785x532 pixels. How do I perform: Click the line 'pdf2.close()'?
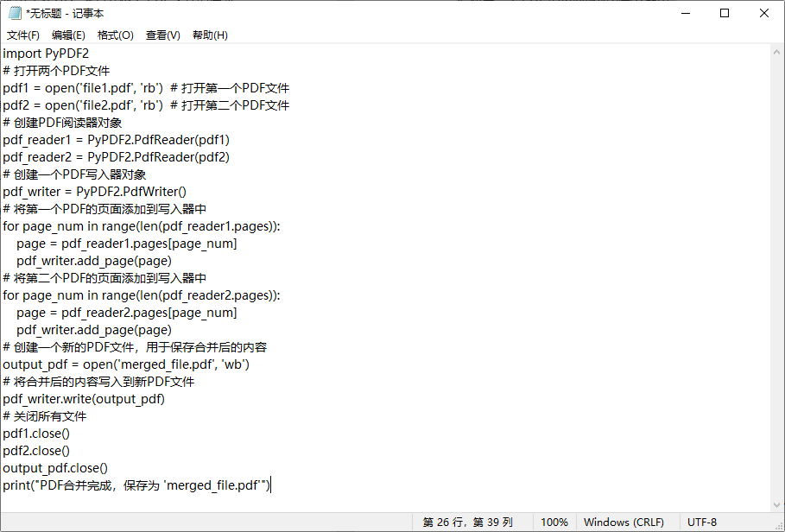(x=36, y=451)
